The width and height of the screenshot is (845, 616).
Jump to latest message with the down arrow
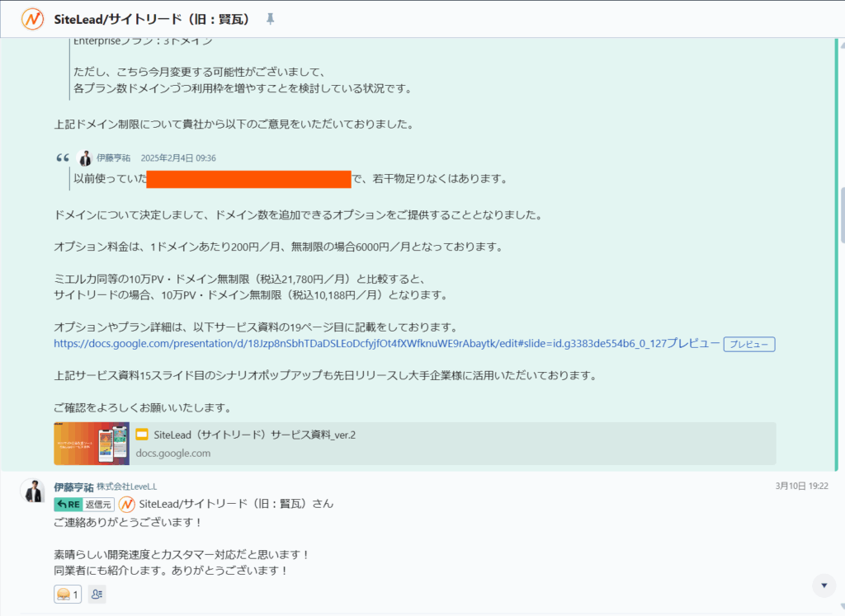point(824,585)
